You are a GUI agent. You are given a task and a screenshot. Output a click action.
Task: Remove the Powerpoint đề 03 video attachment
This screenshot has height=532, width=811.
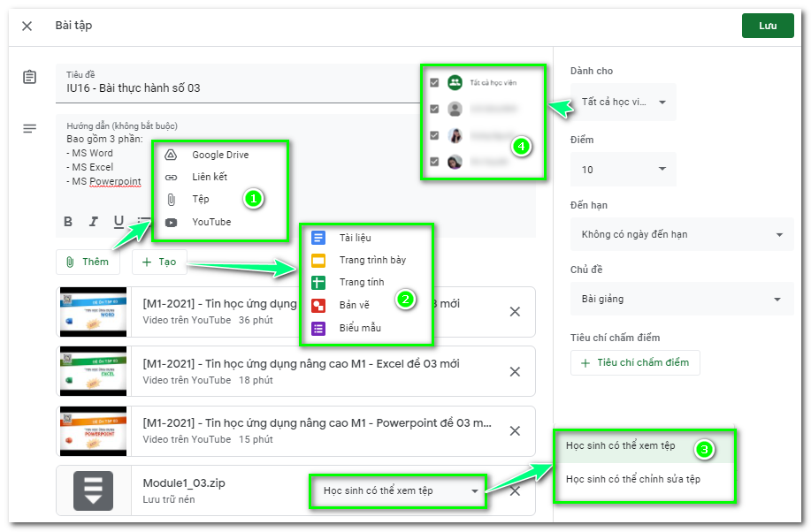tap(515, 431)
